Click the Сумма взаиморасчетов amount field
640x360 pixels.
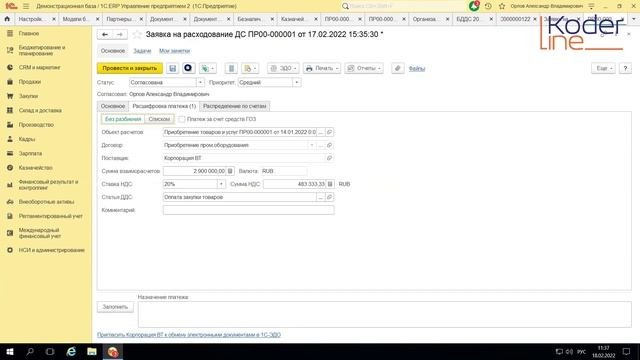[x=195, y=171]
